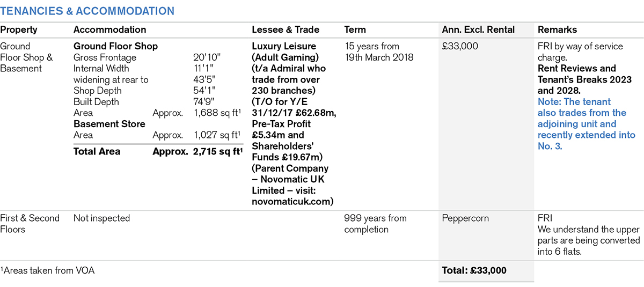Click the Tenancies & Accommodation heading
The image size is (644, 287).
(x=87, y=11)
